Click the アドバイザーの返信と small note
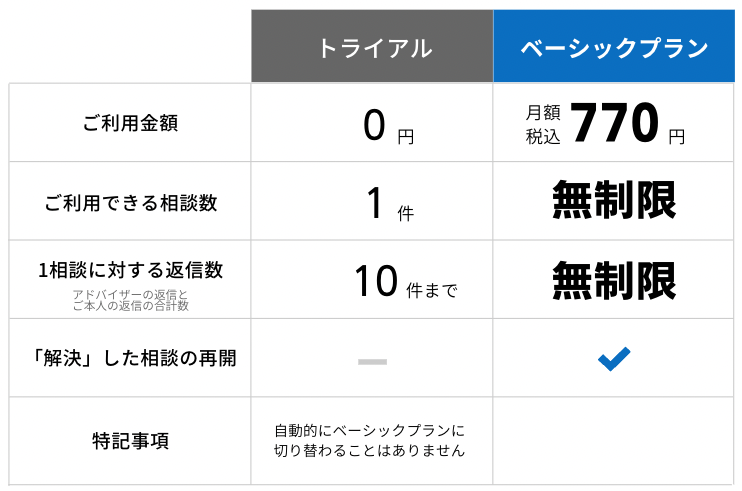 point(130,294)
